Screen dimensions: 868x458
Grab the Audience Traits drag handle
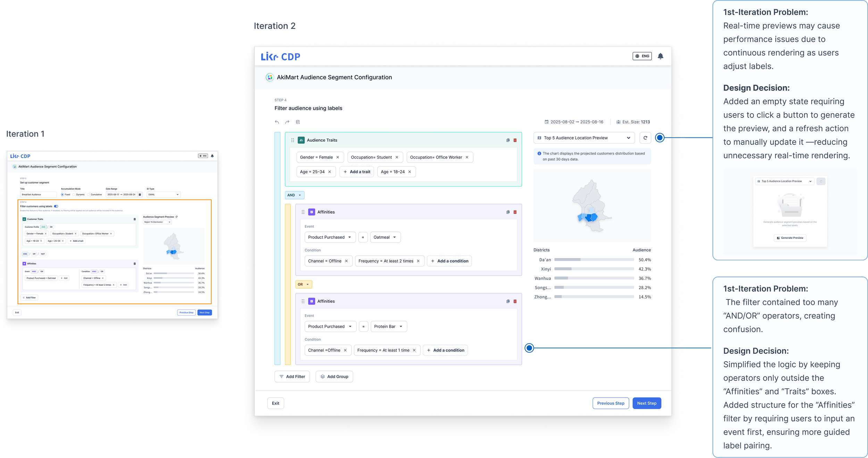293,140
